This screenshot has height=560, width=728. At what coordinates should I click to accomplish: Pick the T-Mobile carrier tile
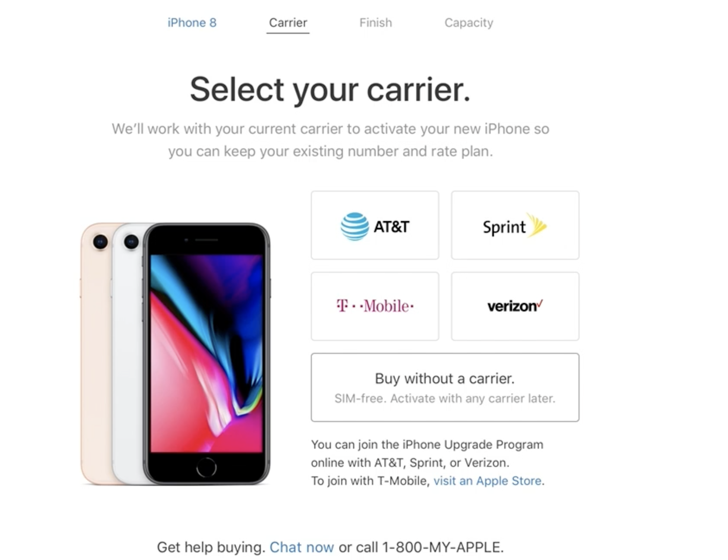click(375, 306)
